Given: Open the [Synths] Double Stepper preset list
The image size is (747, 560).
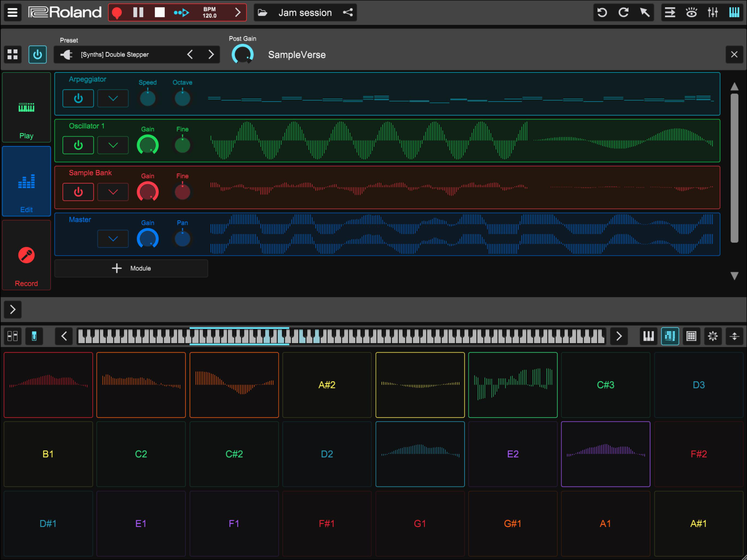Looking at the screenshot, I should pyautogui.click(x=115, y=54).
